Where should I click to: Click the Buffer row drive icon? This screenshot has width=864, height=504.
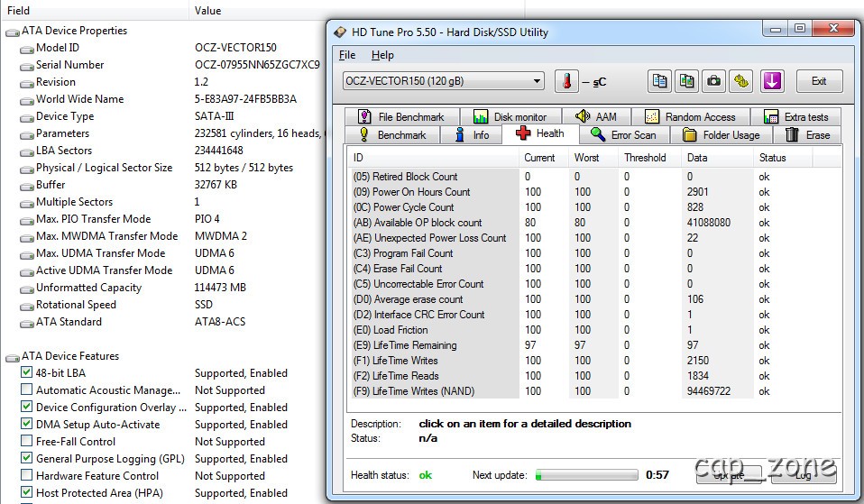26,186
